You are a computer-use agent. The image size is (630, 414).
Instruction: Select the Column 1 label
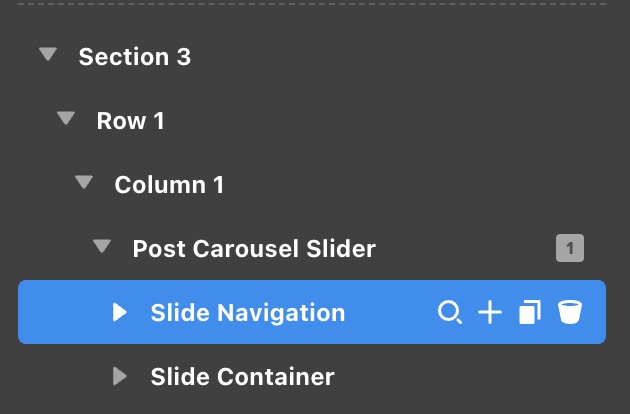[169, 184]
